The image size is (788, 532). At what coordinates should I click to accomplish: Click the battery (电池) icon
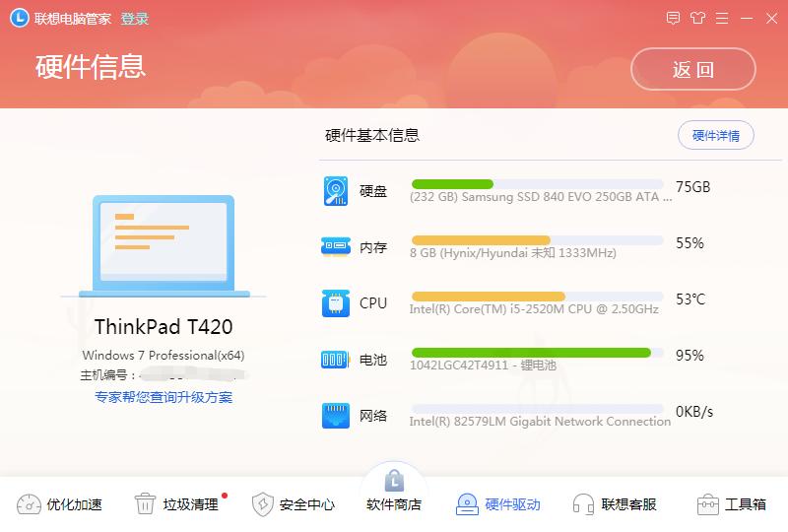pos(335,360)
